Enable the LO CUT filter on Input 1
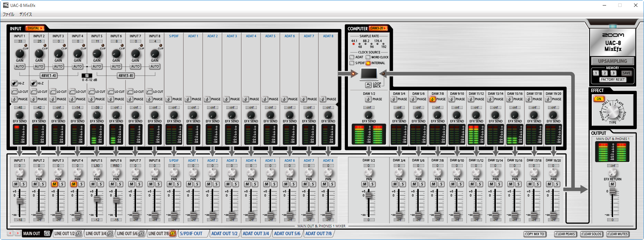The height and width of the screenshot is (240, 644). pos(14,91)
